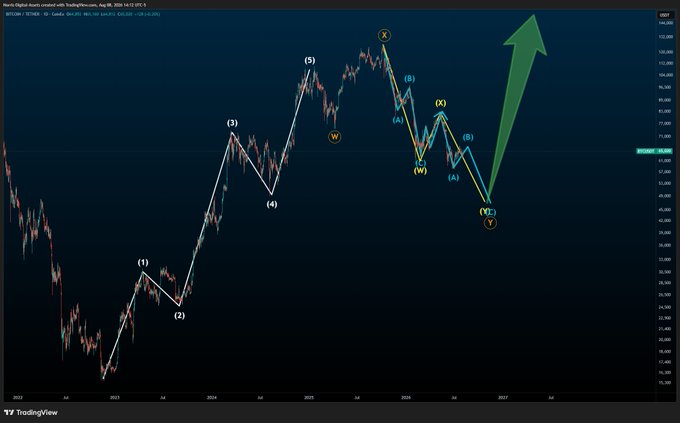Open the USDT currency selector on price axis
The height and width of the screenshot is (423, 680).
point(664,15)
